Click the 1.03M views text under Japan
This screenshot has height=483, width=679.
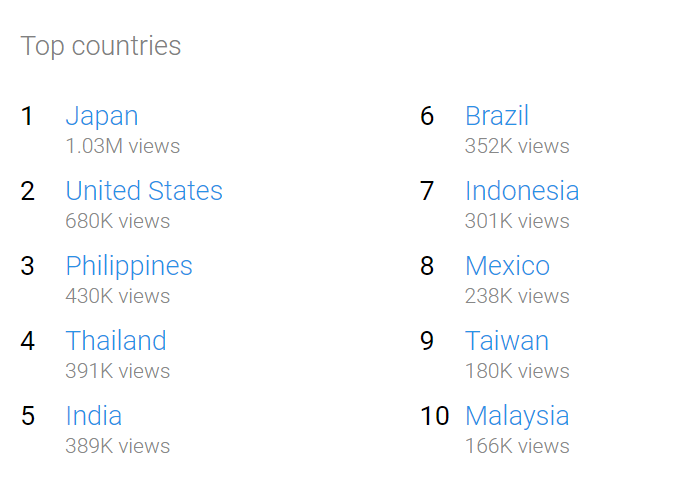123,146
